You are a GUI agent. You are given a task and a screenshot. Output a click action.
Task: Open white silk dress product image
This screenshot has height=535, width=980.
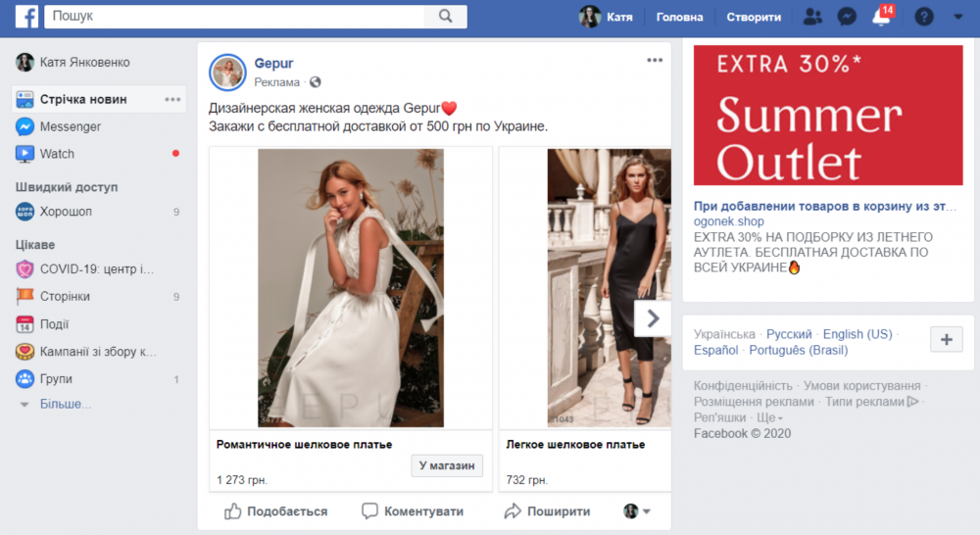click(351, 288)
